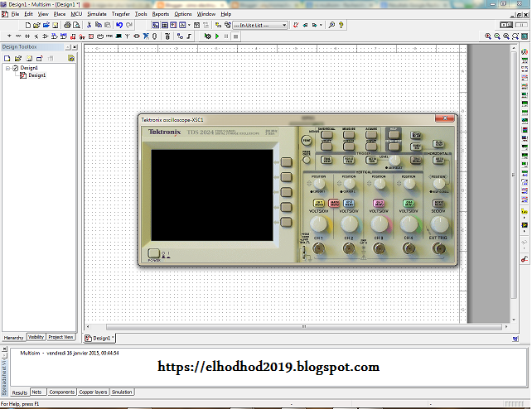Click the Print icon in toolbar

point(67,25)
